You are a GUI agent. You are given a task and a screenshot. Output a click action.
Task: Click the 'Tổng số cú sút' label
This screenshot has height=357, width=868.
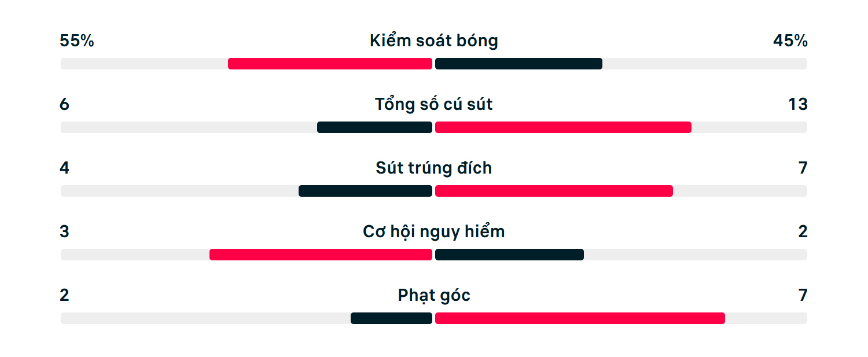434,105
